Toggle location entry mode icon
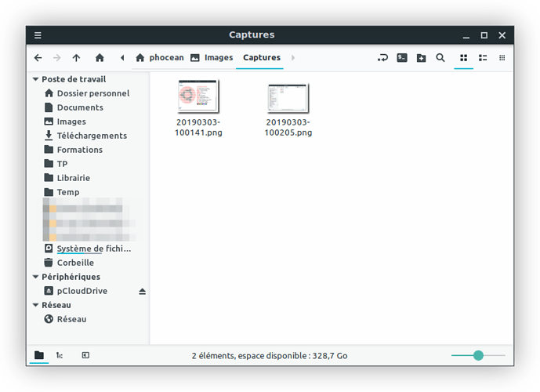Viewport: 540px width, 392px height. [x=382, y=58]
